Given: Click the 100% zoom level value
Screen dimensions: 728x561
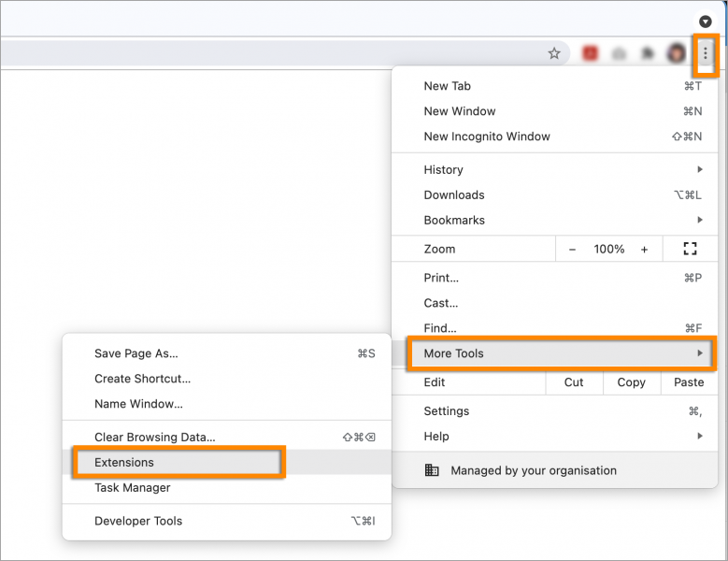Looking at the screenshot, I should (x=608, y=249).
